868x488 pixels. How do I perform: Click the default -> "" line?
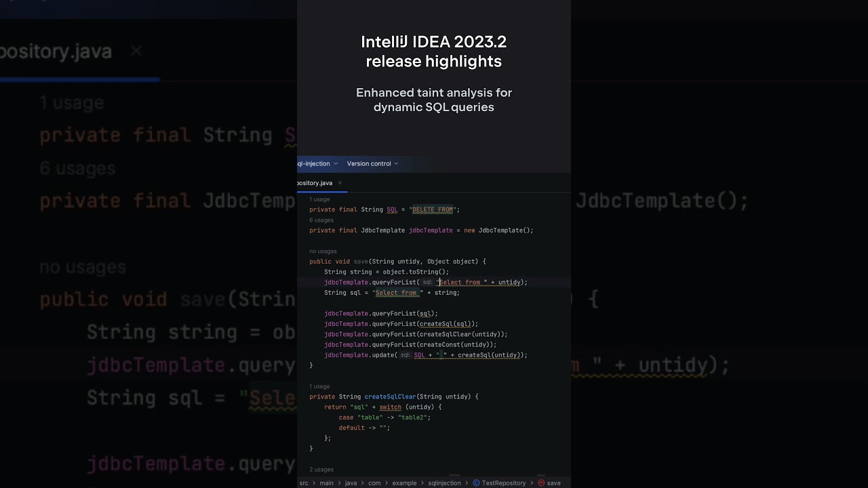click(365, 428)
